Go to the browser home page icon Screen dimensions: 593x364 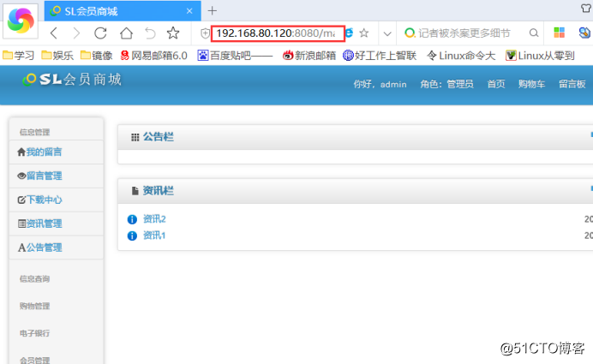pyautogui.click(x=126, y=33)
